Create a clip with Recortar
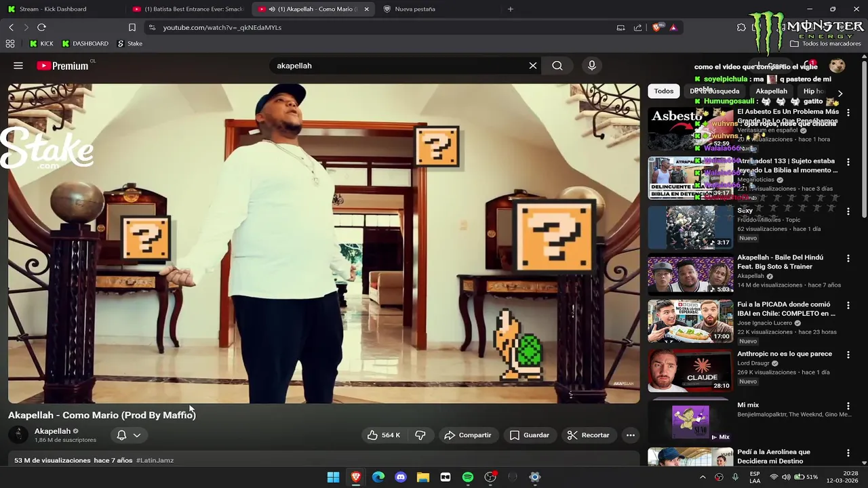868x488 pixels. tap(589, 435)
